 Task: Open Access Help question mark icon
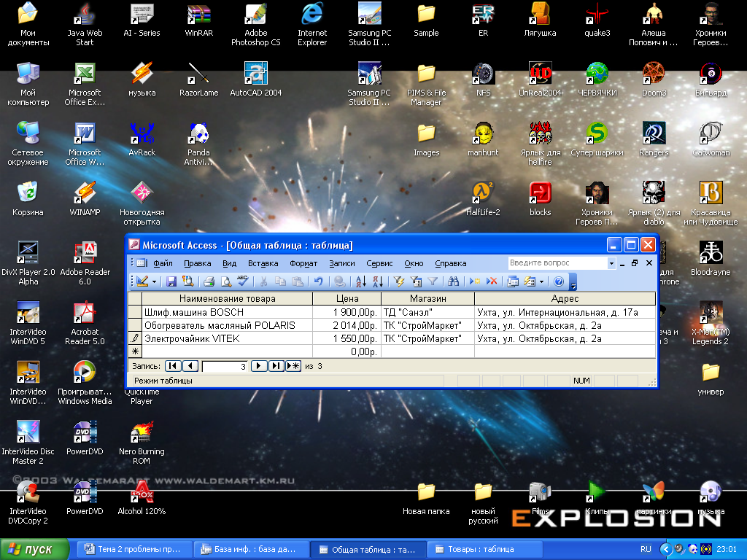coord(559,281)
